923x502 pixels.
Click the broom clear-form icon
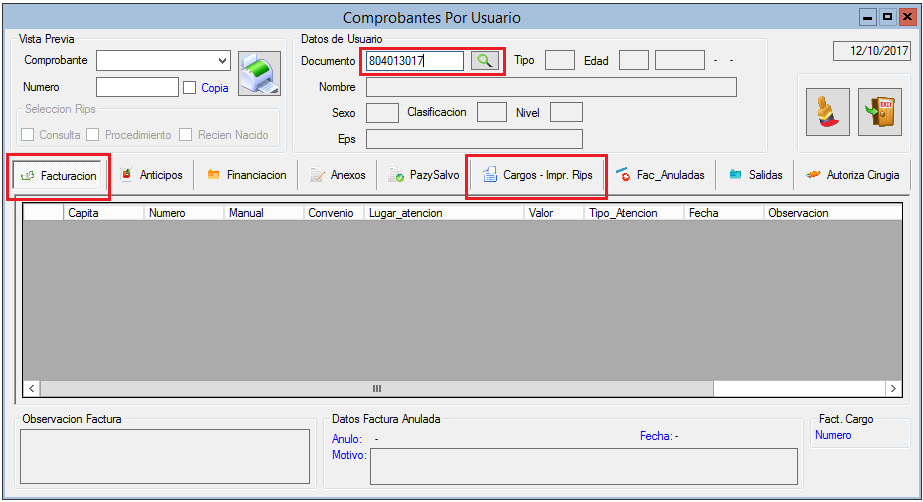[828, 110]
